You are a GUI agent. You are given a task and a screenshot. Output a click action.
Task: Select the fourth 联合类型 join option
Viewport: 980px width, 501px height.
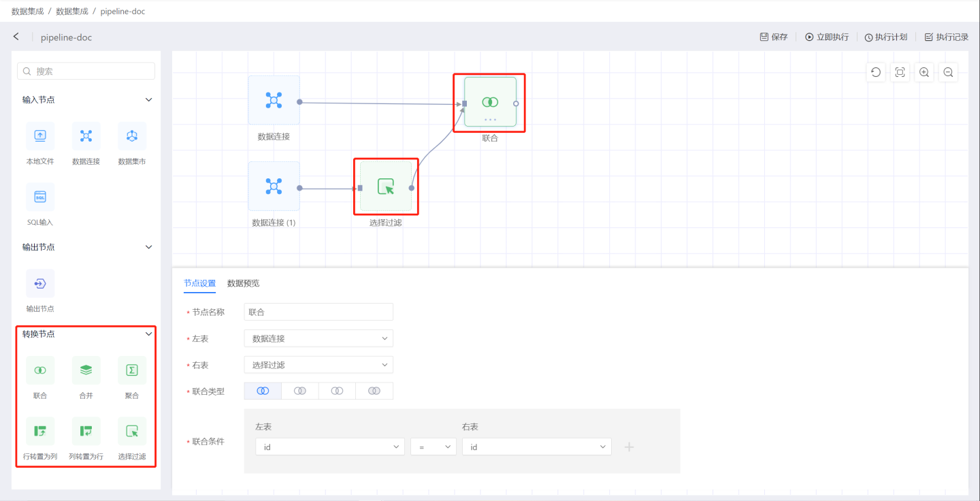pyautogui.click(x=374, y=391)
